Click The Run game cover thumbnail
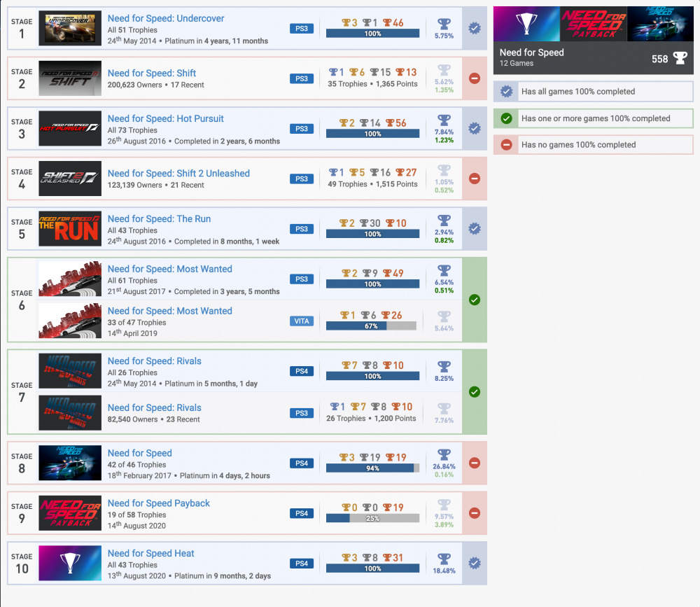The height and width of the screenshot is (607, 700). [70, 229]
